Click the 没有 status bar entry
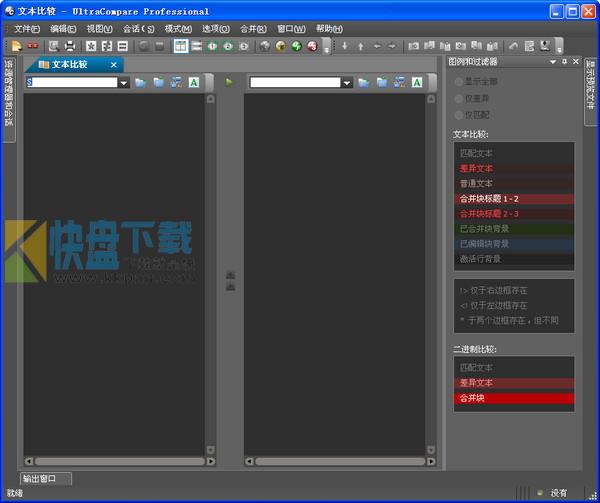The height and width of the screenshot is (503, 600). tap(558, 493)
